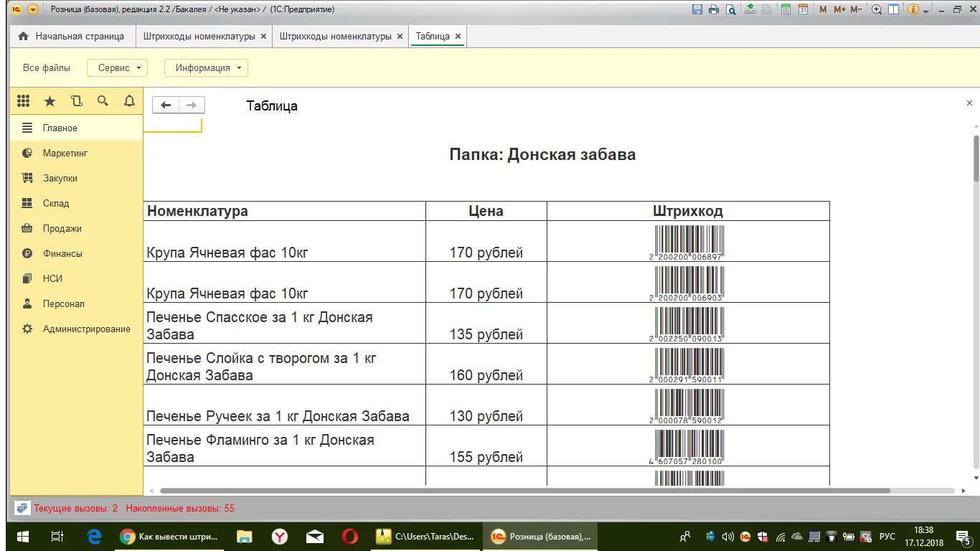Close the Таблица tab
The width and height of the screenshot is (980, 551).
[x=458, y=36]
